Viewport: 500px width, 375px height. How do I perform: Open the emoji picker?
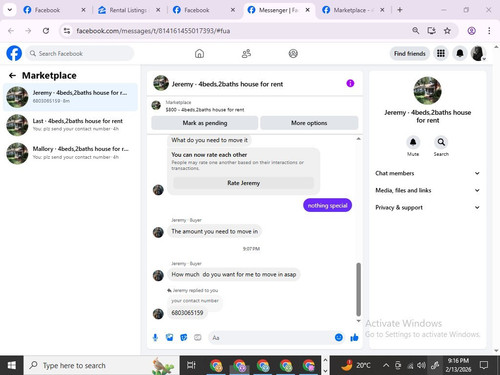click(x=339, y=338)
